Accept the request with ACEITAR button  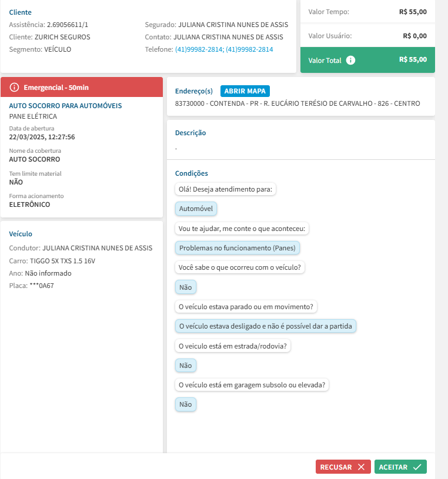point(400,467)
